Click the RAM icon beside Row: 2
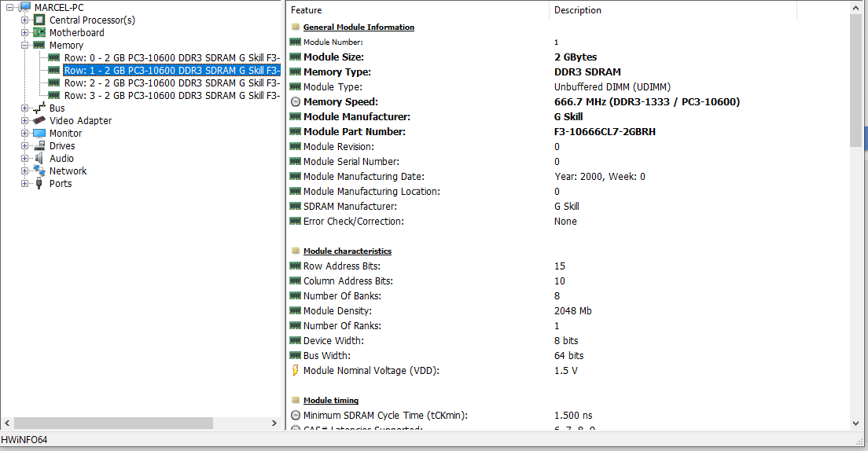The image size is (868, 451). point(53,83)
